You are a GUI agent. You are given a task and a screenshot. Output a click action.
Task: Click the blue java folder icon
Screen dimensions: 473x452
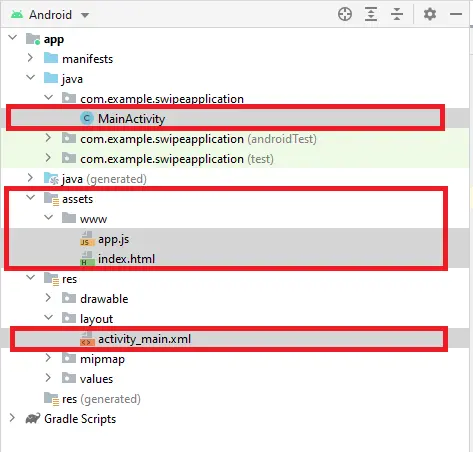click(x=51, y=78)
